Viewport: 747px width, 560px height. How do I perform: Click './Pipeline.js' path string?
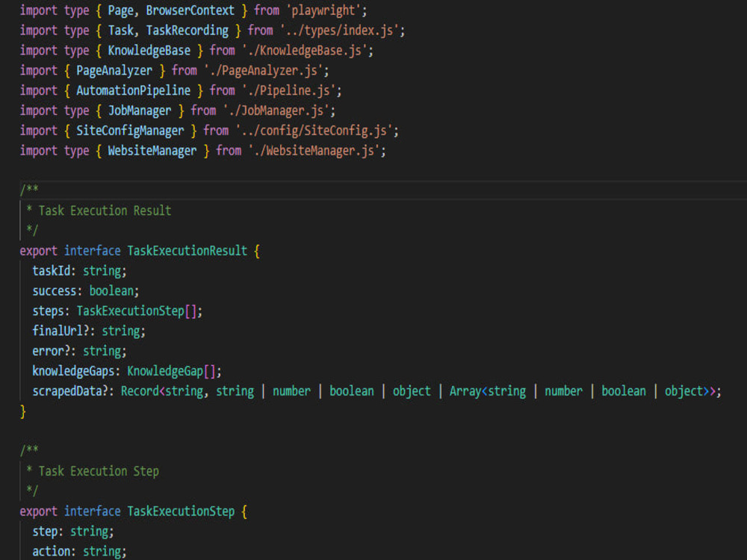click(288, 90)
